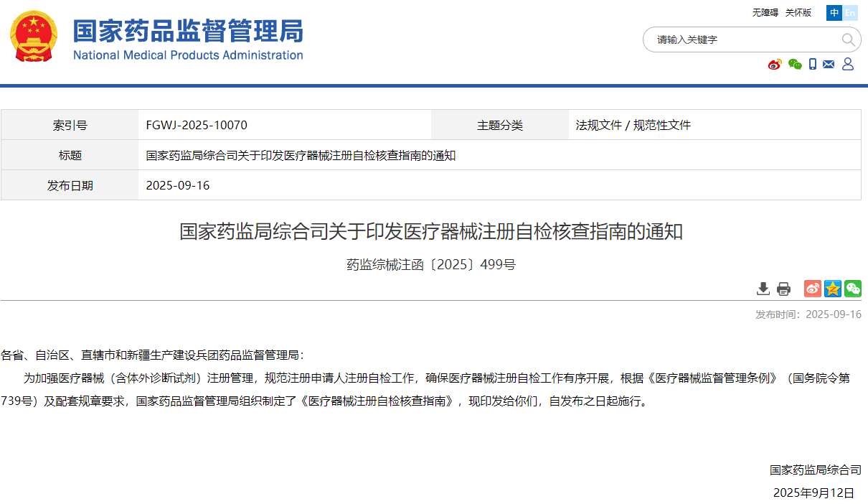Print the notice with printer icon

coord(783,289)
